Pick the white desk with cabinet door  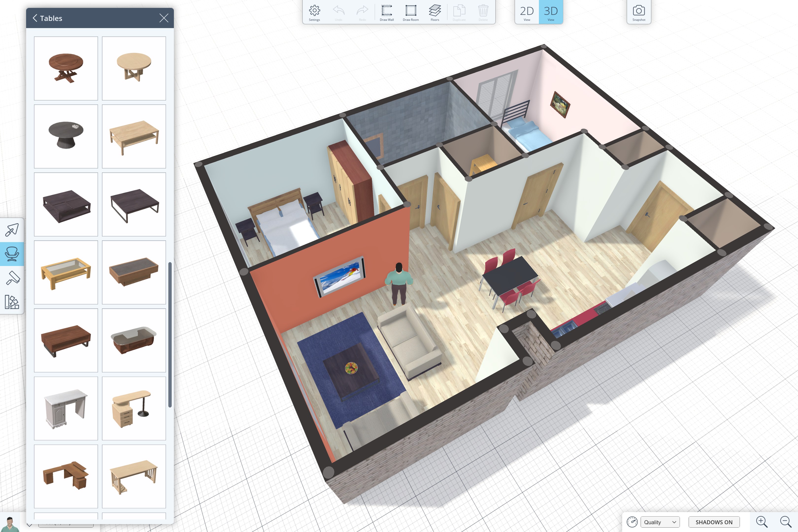pos(66,409)
